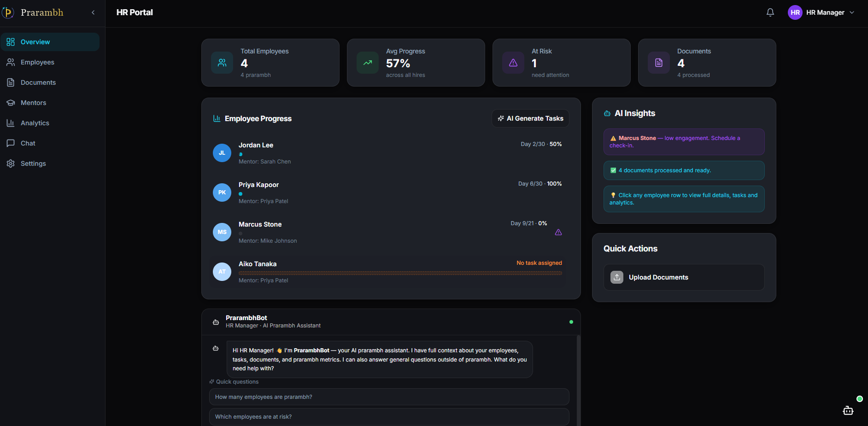
Task: Click the employee row tip insight
Action: click(684, 199)
